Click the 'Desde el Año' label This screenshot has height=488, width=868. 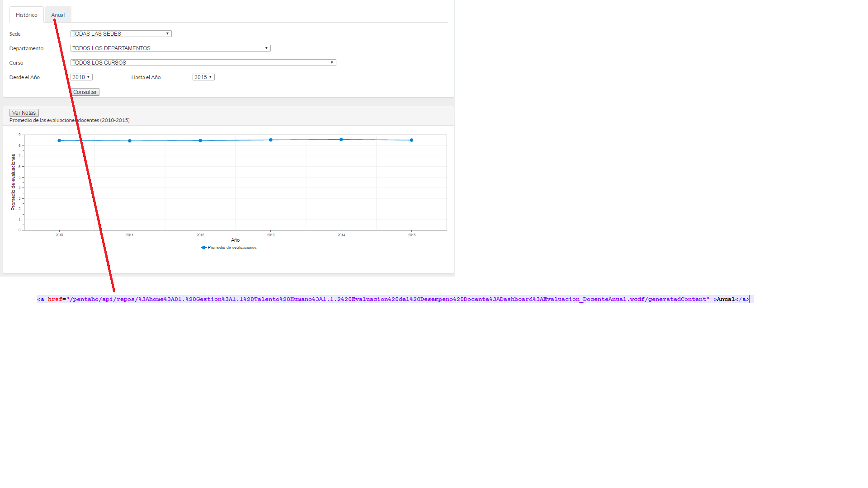[x=24, y=77]
